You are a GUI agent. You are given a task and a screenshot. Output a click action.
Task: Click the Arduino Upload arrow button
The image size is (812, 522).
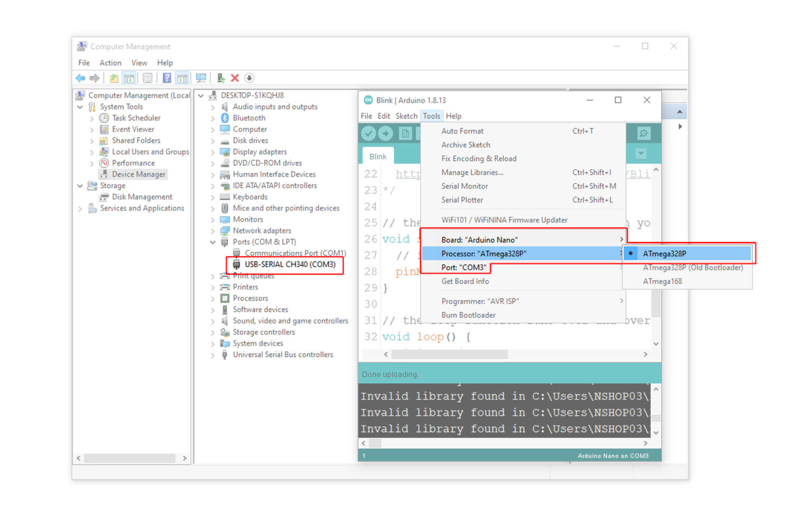(x=385, y=134)
